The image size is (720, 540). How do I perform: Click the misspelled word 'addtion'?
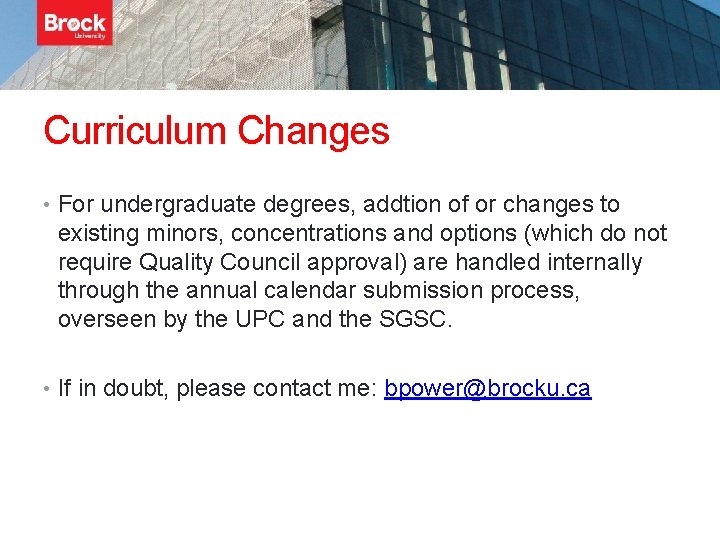point(400,205)
